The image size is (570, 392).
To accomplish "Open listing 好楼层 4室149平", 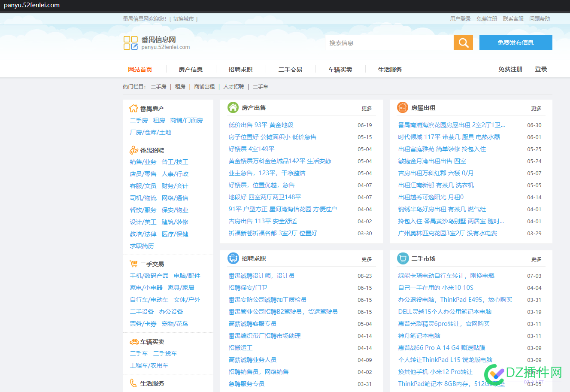I will pyautogui.click(x=252, y=149).
